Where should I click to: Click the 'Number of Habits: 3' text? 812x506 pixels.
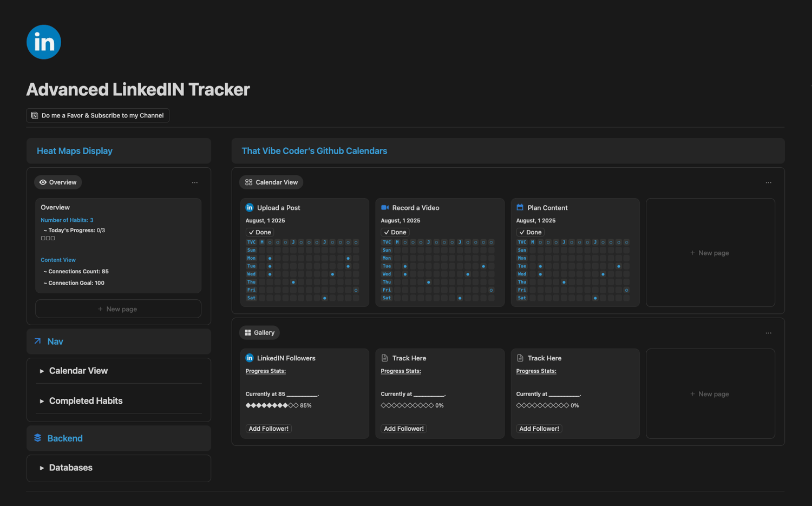[67, 220]
